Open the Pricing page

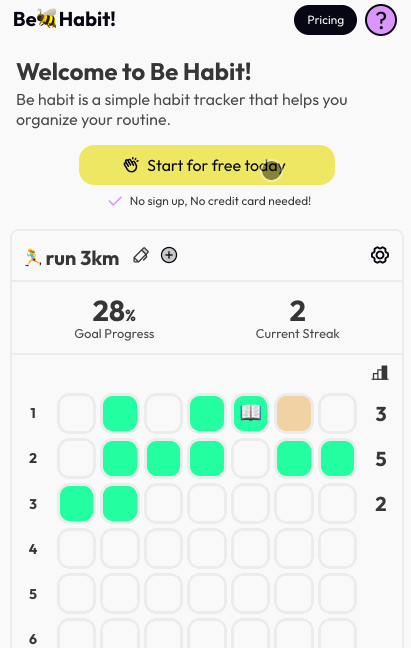pyautogui.click(x=325, y=20)
